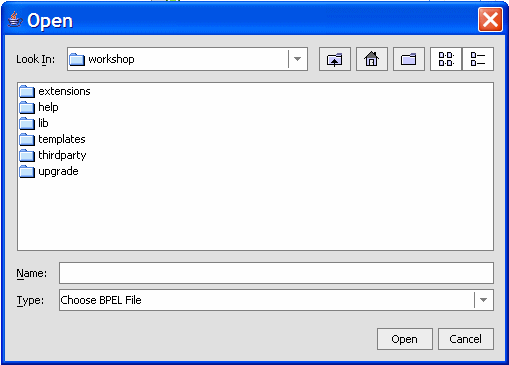Click the 'extensions' folder name
The image size is (509, 365).
pyautogui.click(x=64, y=91)
